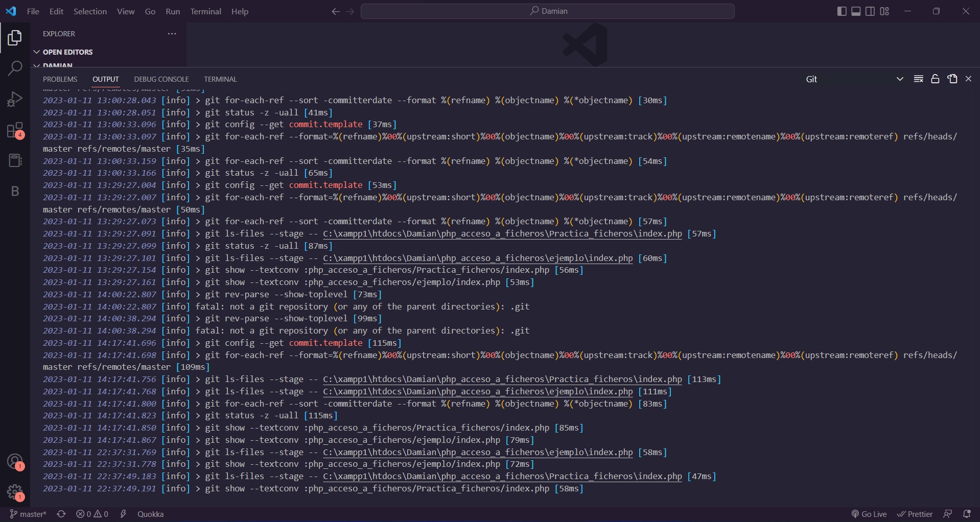980x522 pixels.
Task: Click 'commit.template [115ms]' log entry
Action: pos(222,343)
